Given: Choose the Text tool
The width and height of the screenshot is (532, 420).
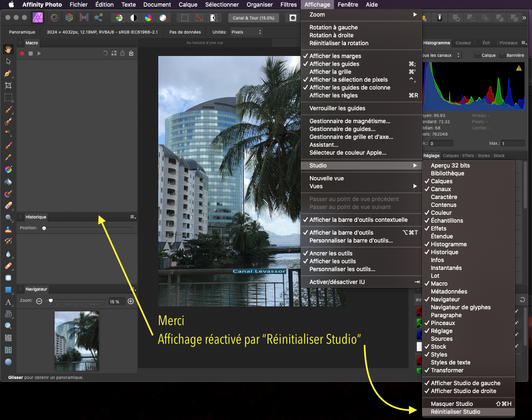Looking at the screenshot, I should coord(8,302).
